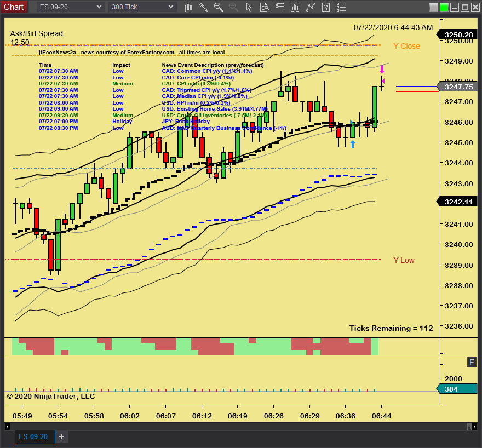Viewport: 482px width, 448px height.
Task: Select USD: Existing Home Sales news row
Action: [x=153, y=109]
